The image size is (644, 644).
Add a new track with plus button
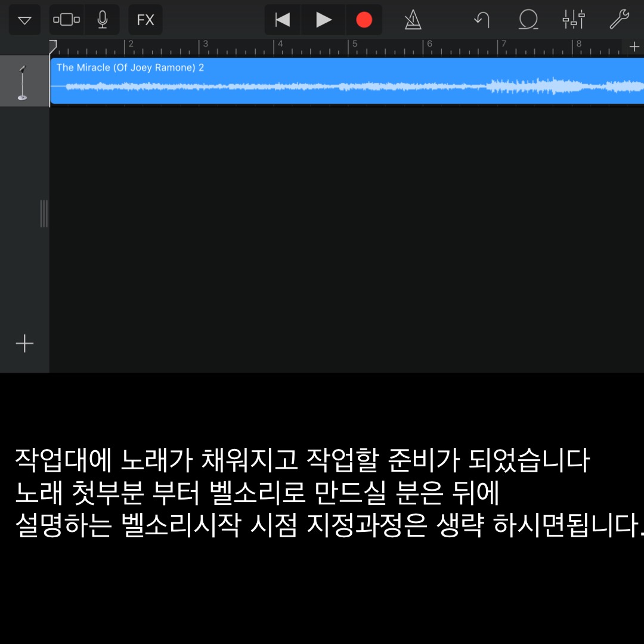[x=24, y=344]
